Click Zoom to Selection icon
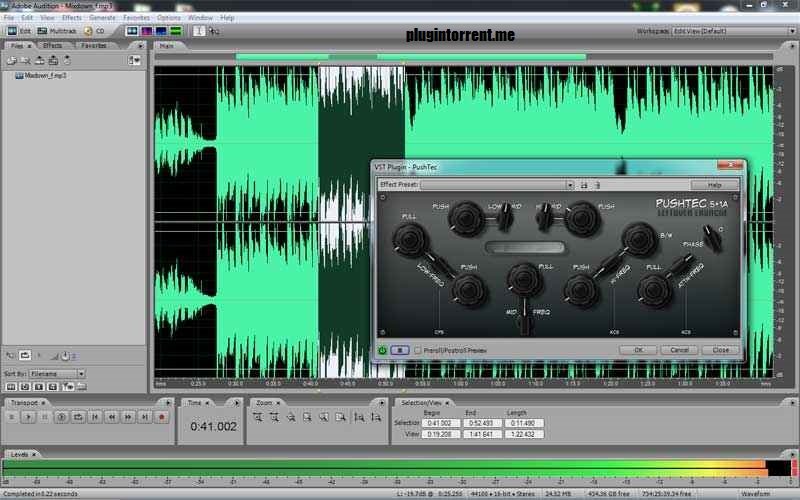 pos(307,417)
